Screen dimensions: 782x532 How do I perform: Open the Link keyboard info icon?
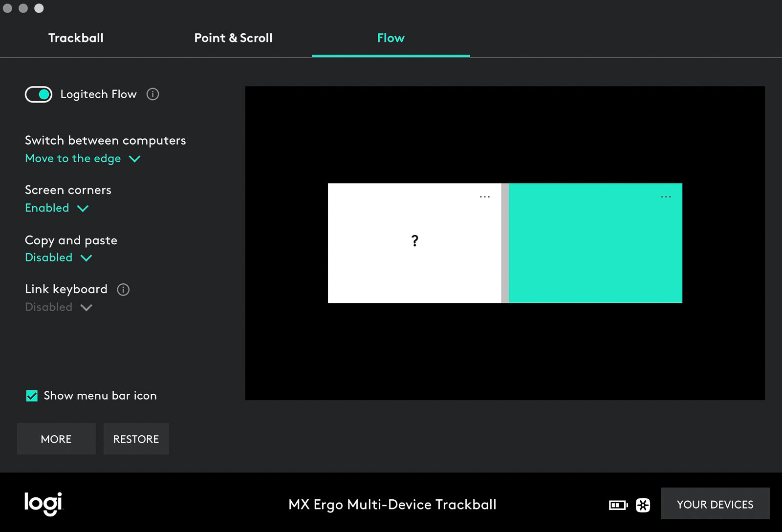(123, 290)
